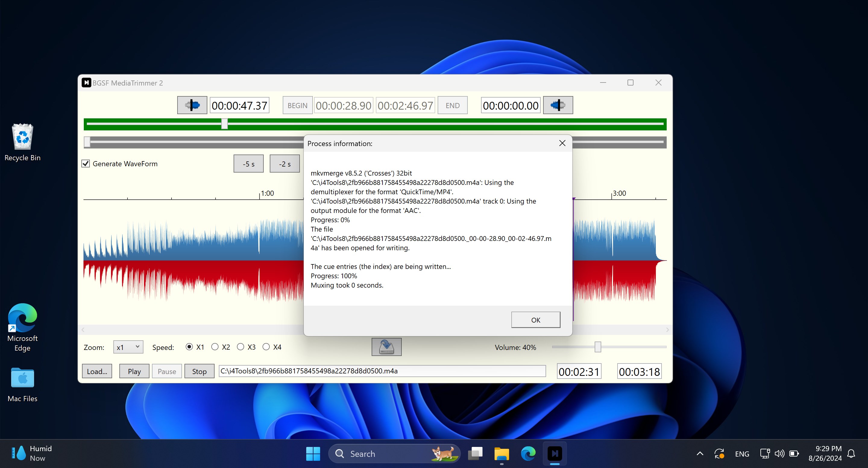The height and width of the screenshot is (468, 868).
Task: Expand the Zoom x1 dropdown
Action: (x=128, y=347)
